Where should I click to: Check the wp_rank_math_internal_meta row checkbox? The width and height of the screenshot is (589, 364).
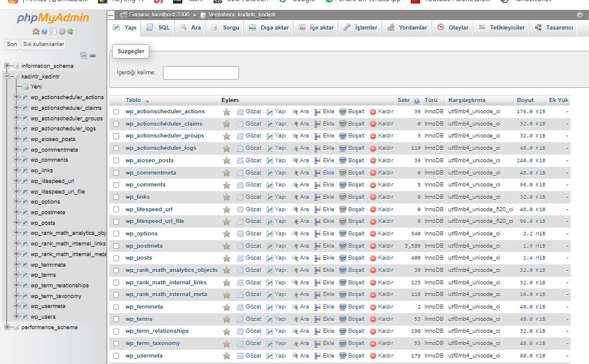pyautogui.click(x=116, y=294)
